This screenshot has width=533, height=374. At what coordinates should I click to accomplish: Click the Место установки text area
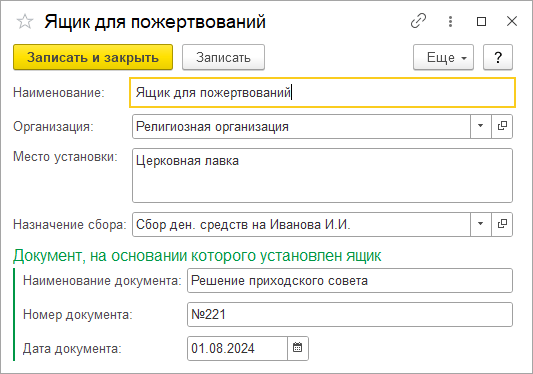coord(322,175)
